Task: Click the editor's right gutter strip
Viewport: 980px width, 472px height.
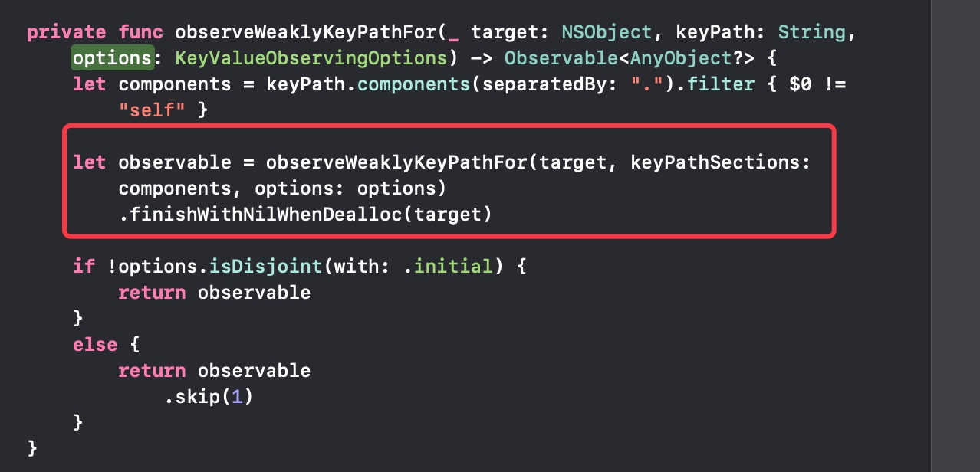Action: click(955, 236)
